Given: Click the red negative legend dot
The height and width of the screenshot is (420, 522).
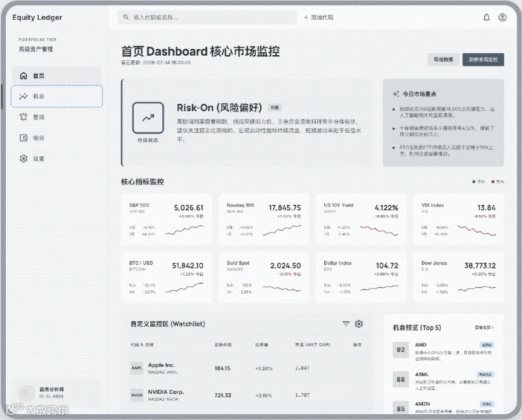Looking at the screenshot, I should (492, 182).
